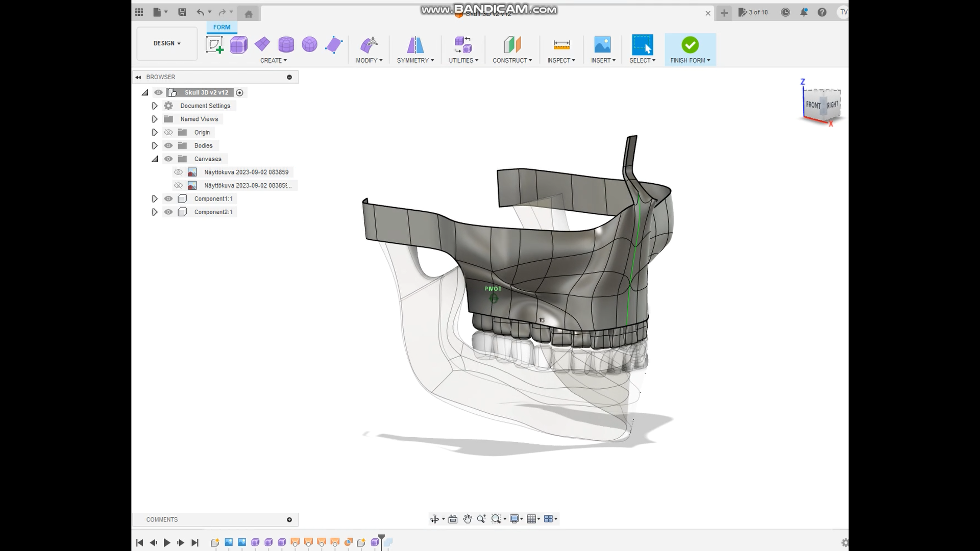Hide the Bodies folder
Screen dimensions: 980x551
click(x=168, y=145)
